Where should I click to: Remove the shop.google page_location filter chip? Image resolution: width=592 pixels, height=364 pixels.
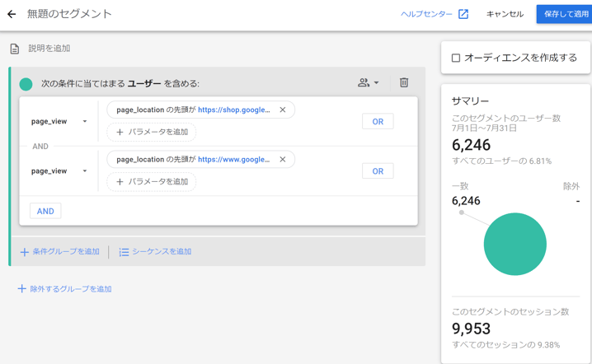(x=283, y=110)
